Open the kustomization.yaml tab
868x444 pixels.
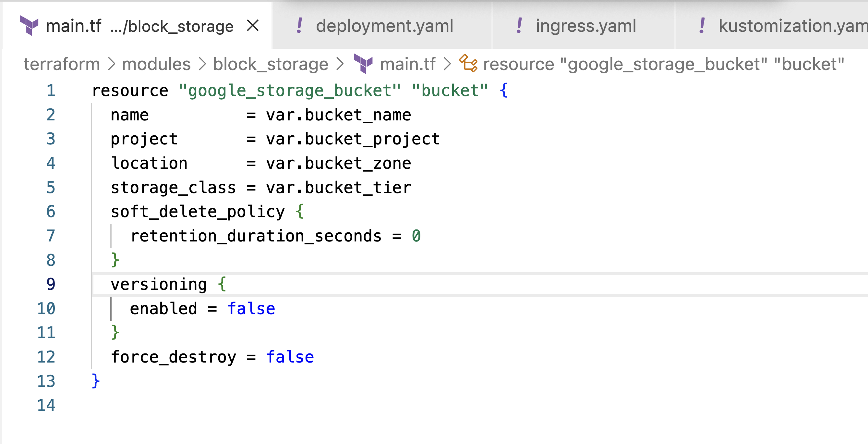792,26
